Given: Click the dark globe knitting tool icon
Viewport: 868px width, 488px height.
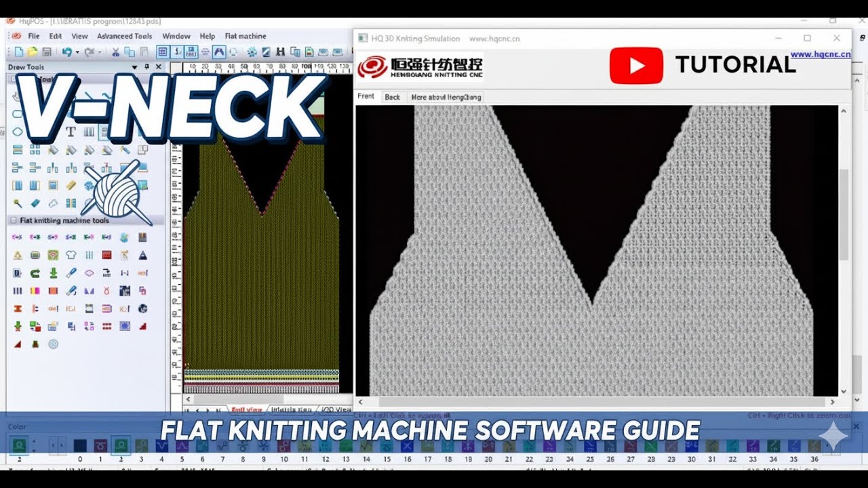Looking at the screenshot, I should pos(142,308).
